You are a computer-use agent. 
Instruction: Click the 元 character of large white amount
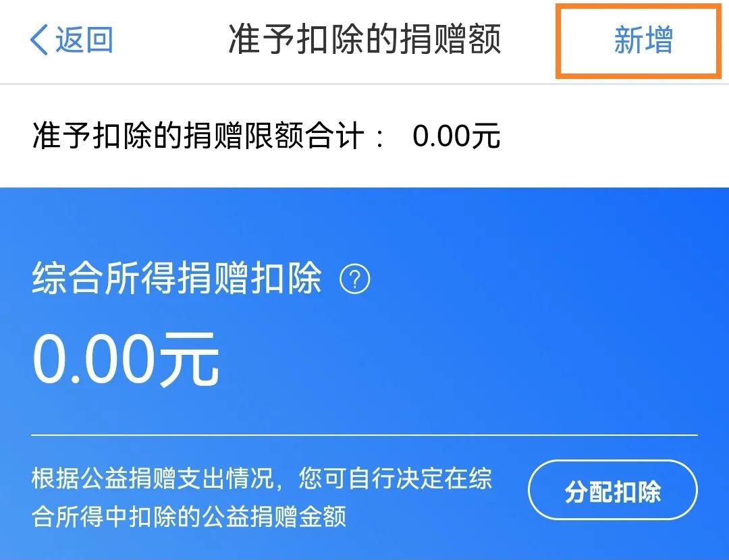tap(189, 360)
